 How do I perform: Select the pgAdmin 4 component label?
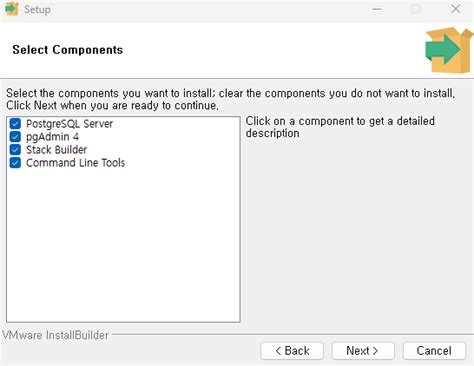tap(52, 137)
